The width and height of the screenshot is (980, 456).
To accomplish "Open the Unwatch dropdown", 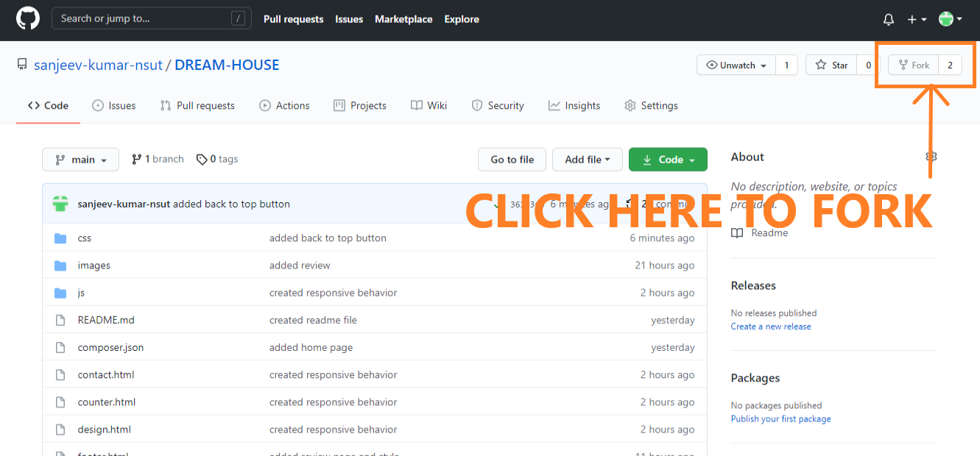I will pyautogui.click(x=736, y=65).
